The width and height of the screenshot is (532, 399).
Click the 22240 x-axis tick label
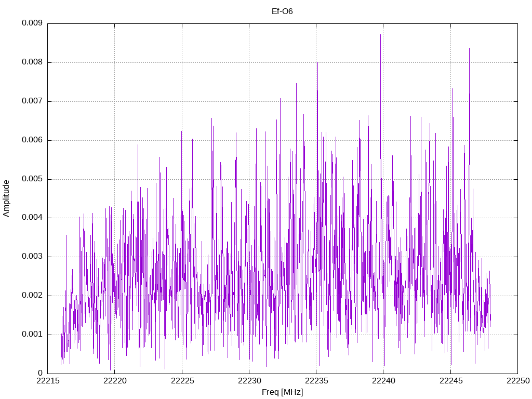383,381
